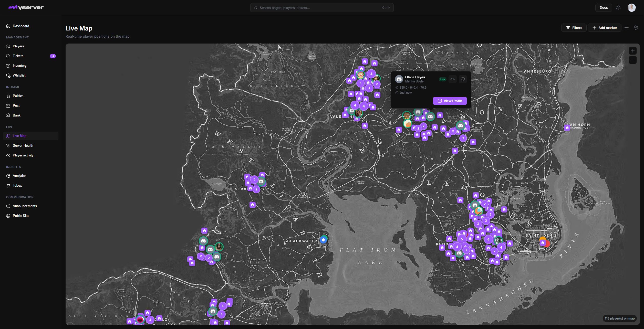Open the map Filters menu

point(574,28)
